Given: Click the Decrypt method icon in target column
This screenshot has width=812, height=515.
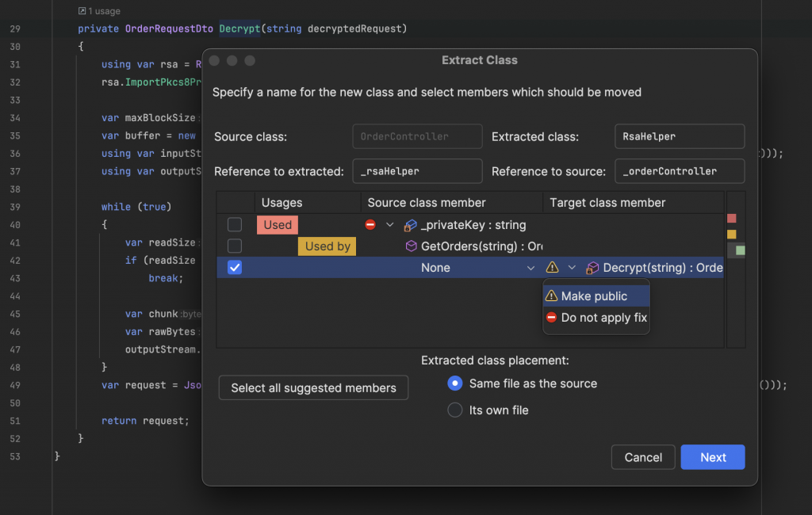Looking at the screenshot, I should pos(592,268).
